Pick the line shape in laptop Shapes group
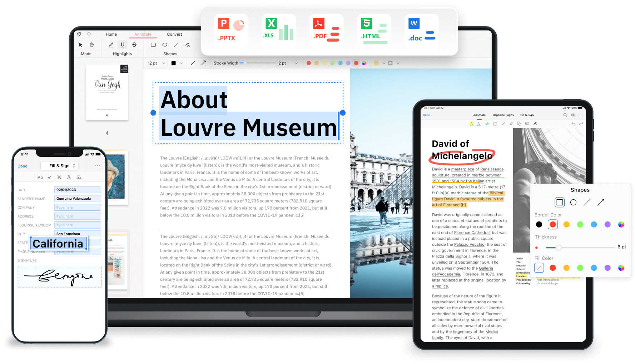The width and height of the screenshot is (635, 364). tap(176, 45)
